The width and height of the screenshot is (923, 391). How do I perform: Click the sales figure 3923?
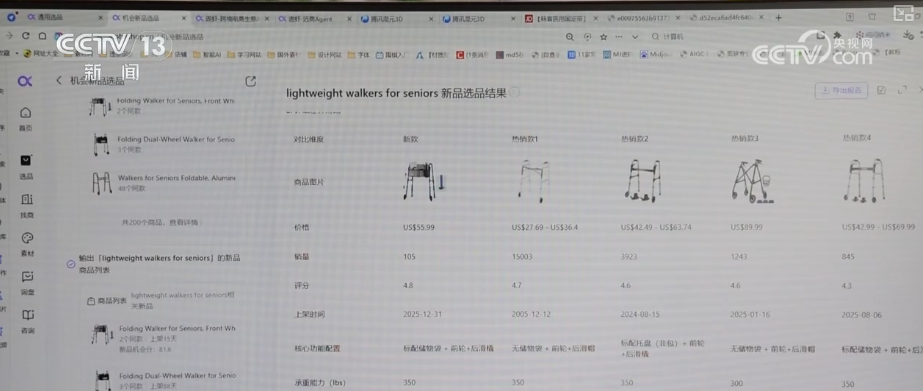[629, 257]
